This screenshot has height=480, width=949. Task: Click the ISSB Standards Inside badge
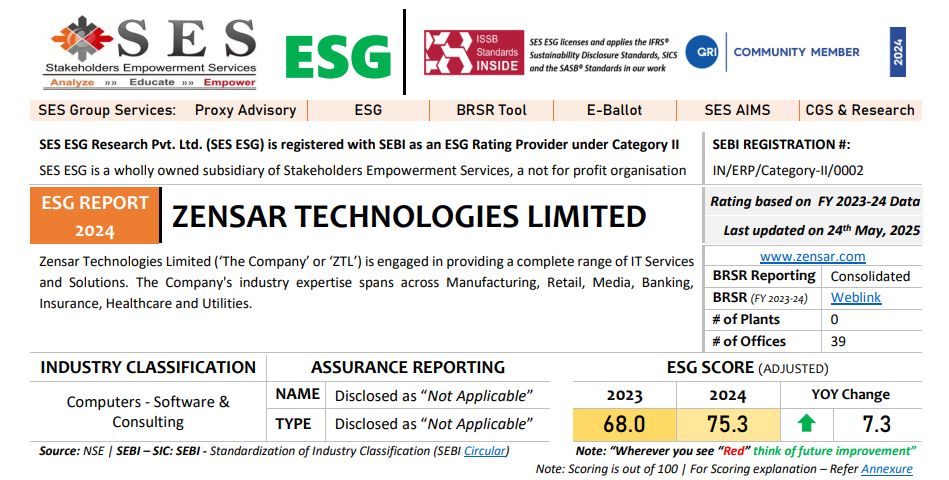click(474, 53)
